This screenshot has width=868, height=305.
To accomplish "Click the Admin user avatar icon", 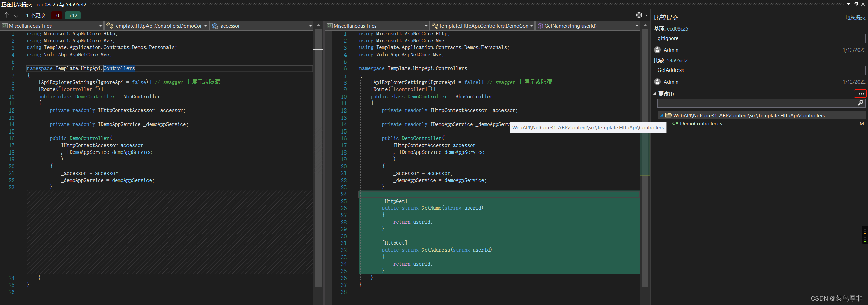I will [x=658, y=50].
